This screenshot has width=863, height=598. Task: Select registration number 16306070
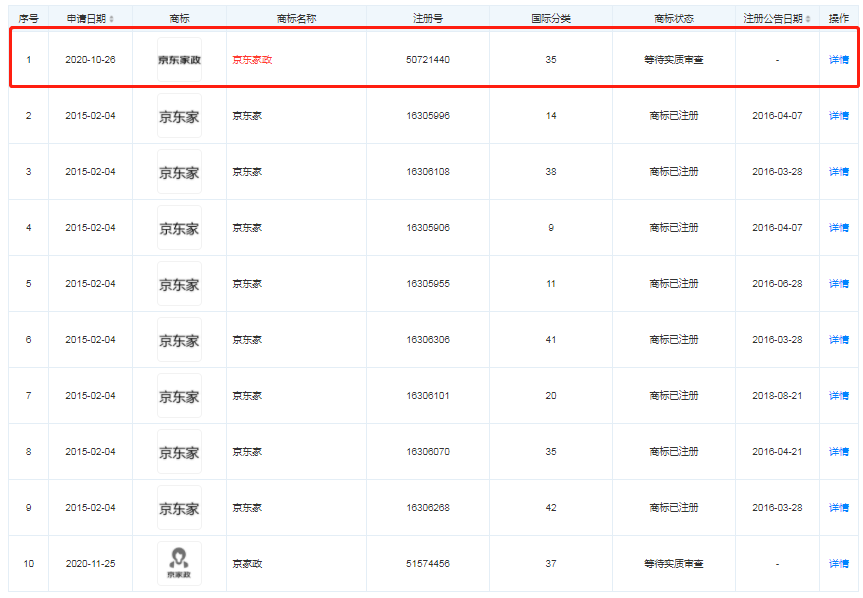coord(428,452)
